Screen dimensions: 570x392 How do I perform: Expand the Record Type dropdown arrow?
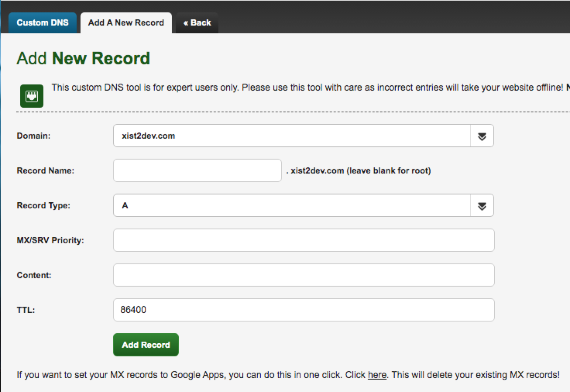[x=482, y=206]
